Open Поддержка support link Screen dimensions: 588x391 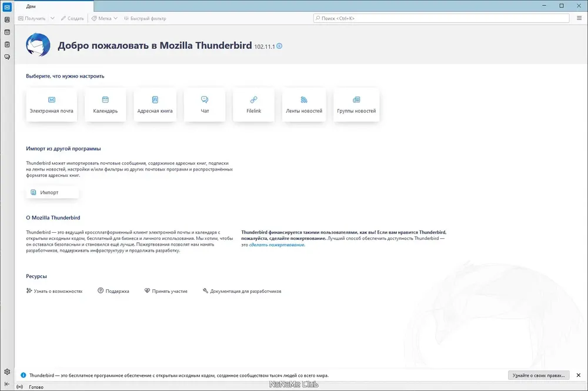pos(113,291)
